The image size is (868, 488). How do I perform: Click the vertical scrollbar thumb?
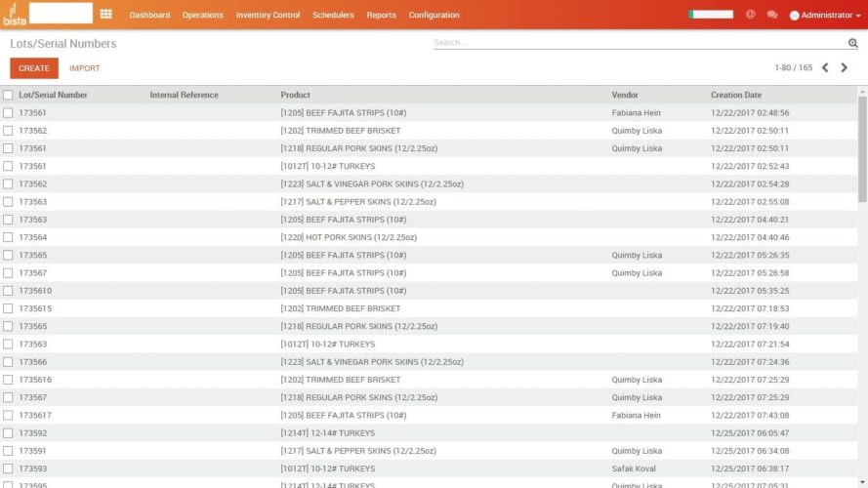point(862,137)
